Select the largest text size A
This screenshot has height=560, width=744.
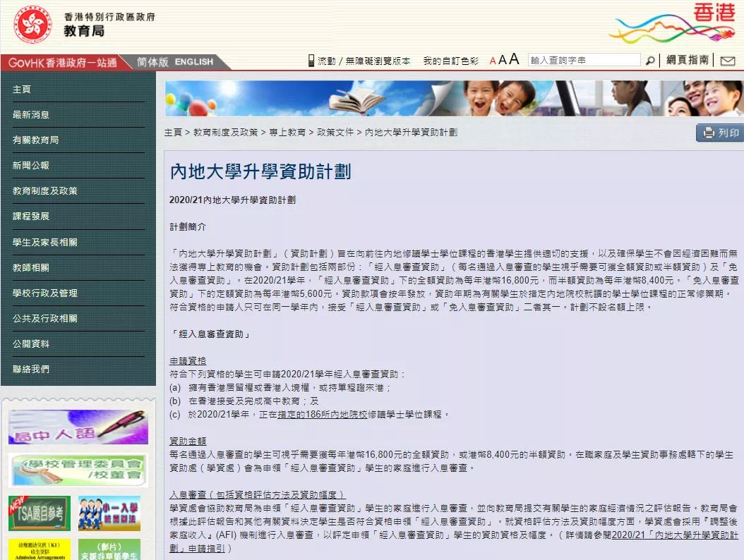[x=514, y=60]
